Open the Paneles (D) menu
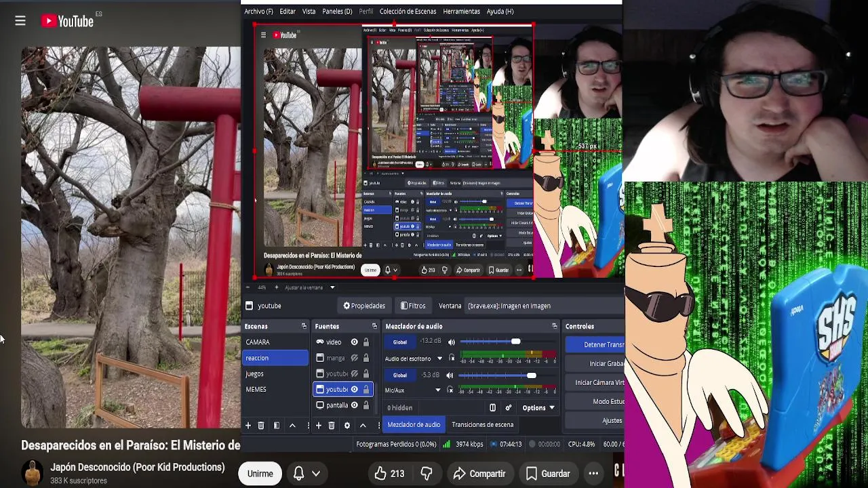 tap(337, 12)
